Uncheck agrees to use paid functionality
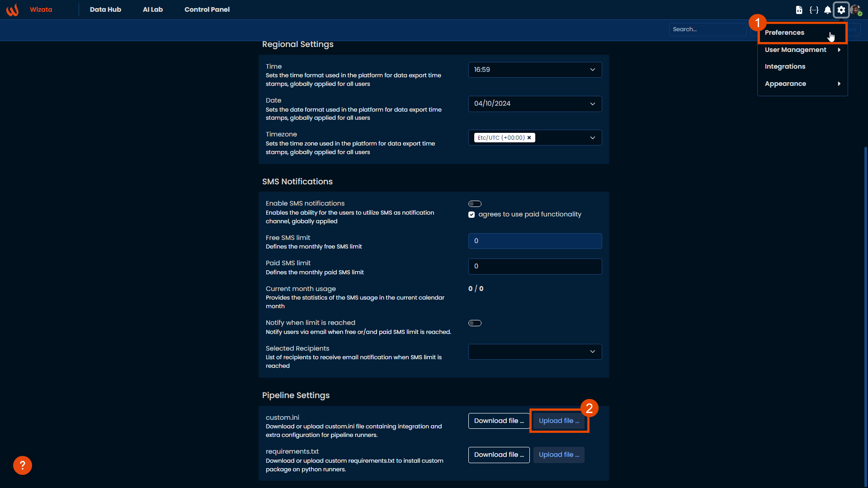The image size is (868, 488). tap(472, 215)
